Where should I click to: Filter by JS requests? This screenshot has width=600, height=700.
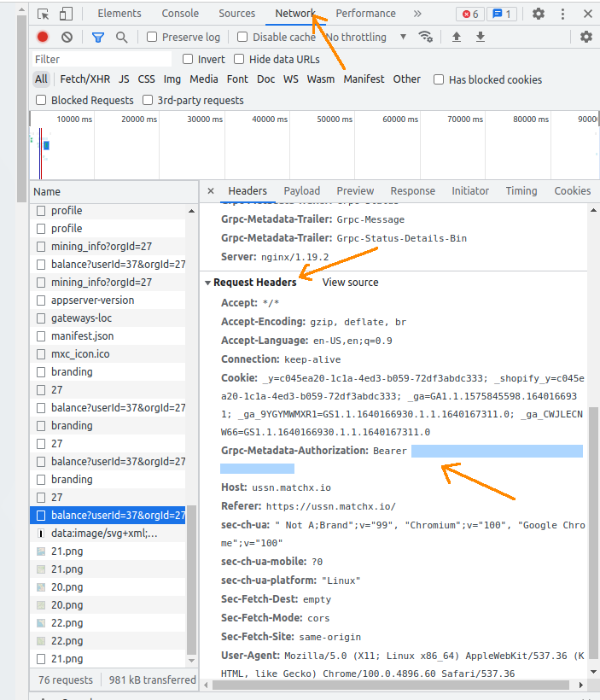pos(124,79)
